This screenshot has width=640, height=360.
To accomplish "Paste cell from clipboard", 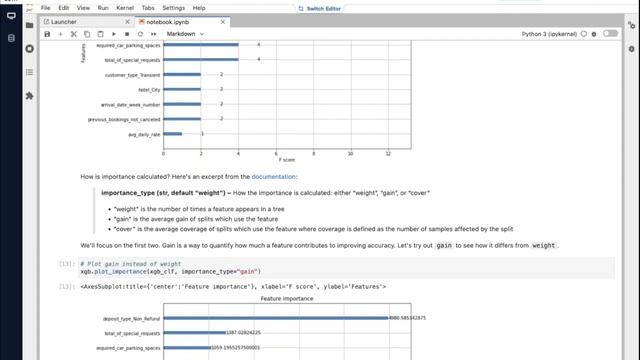I will tap(100, 34).
